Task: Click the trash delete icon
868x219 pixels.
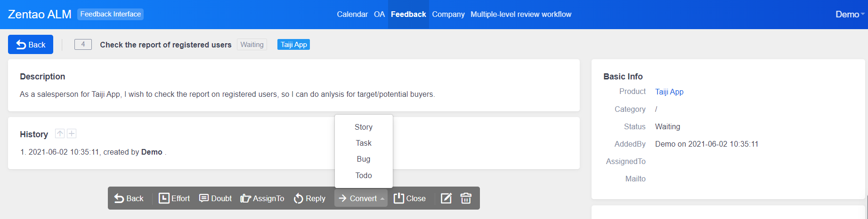Action: point(466,198)
